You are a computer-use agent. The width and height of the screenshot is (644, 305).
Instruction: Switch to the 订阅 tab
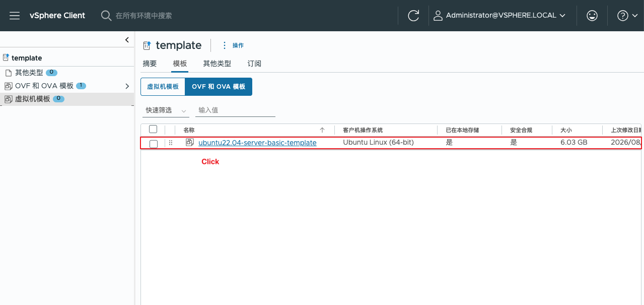(254, 64)
